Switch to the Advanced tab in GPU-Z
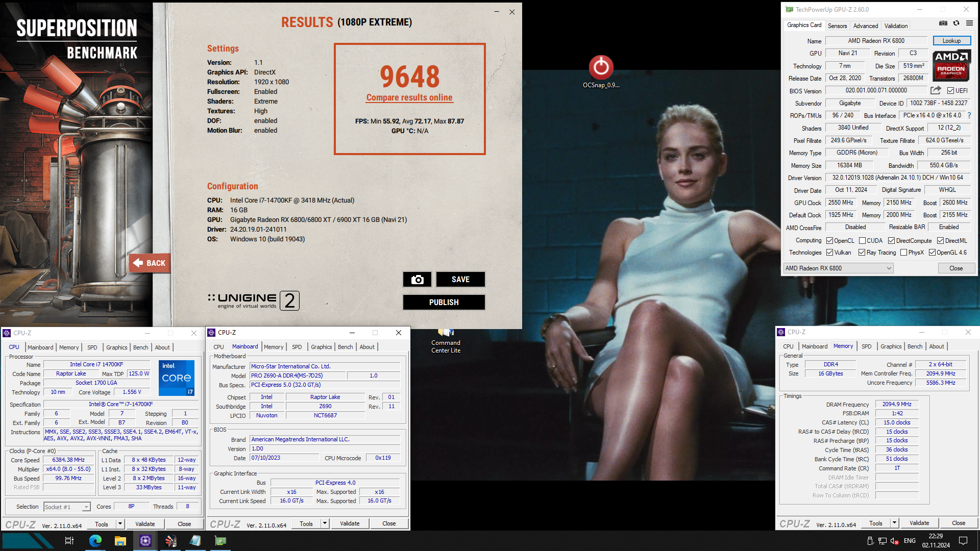Image resolution: width=980 pixels, height=551 pixels. pos(866,26)
